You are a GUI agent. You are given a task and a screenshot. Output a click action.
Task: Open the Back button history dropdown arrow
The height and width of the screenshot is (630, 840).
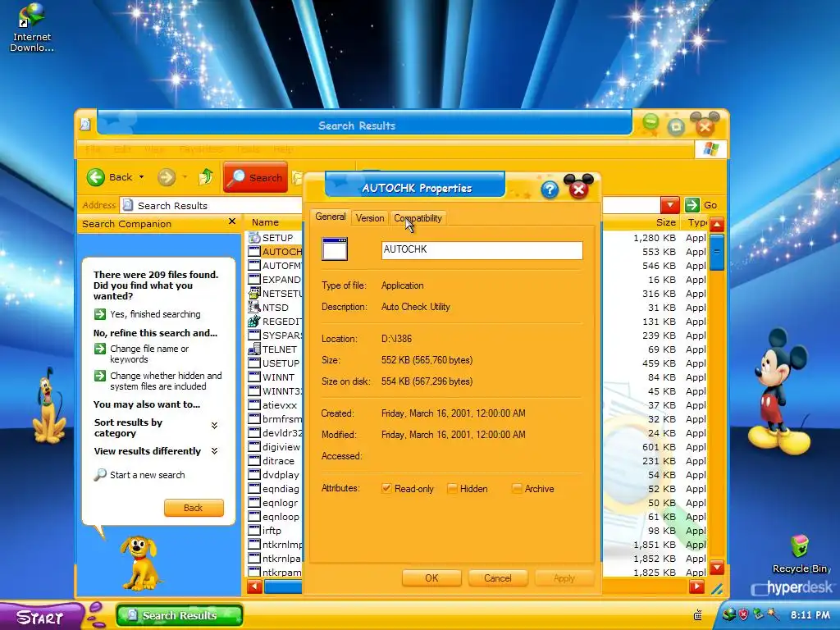coord(141,177)
